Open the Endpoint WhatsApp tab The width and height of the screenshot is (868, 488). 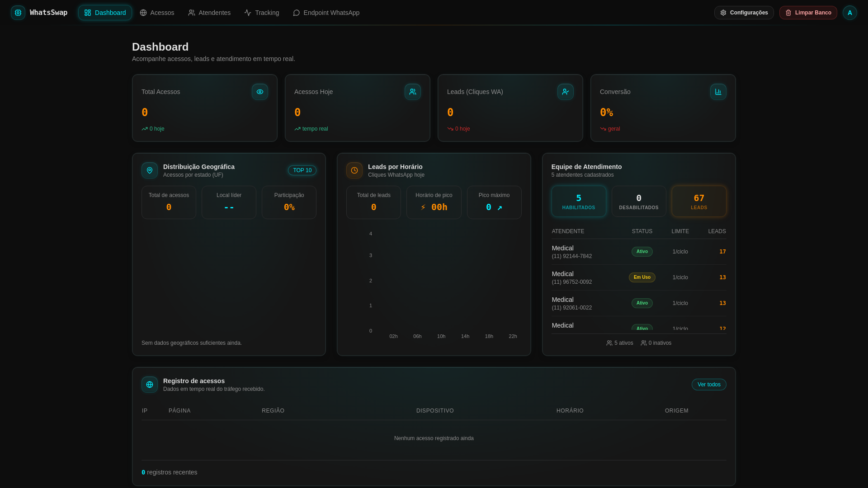tap(326, 13)
